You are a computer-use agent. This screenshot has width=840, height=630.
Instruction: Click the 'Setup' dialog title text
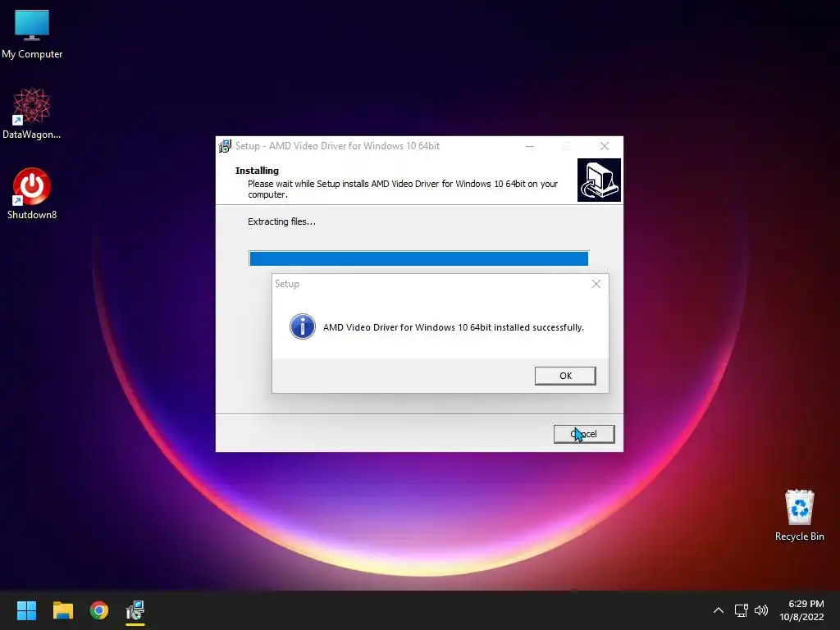coord(287,284)
